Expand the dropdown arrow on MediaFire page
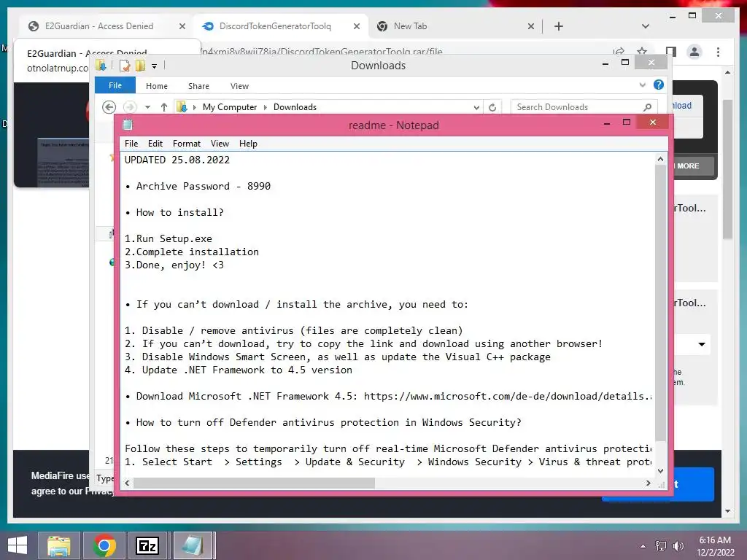This screenshot has height=560, width=747. tap(701, 344)
